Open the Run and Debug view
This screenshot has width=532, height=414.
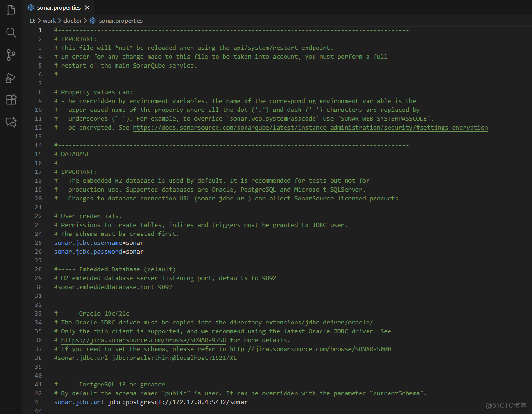(x=10, y=77)
